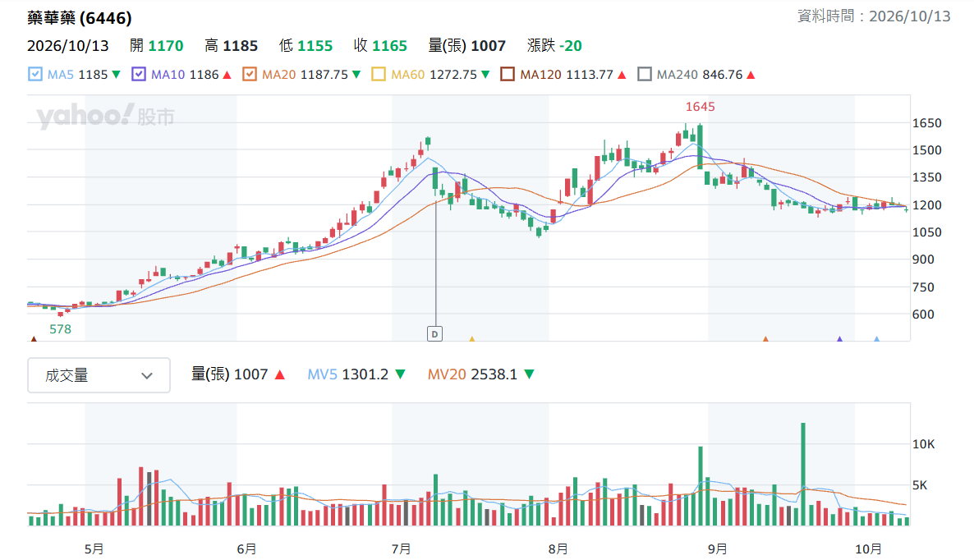Click the 578 low price label
The width and height of the screenshot is (974, 560).
tap(60, 329)
